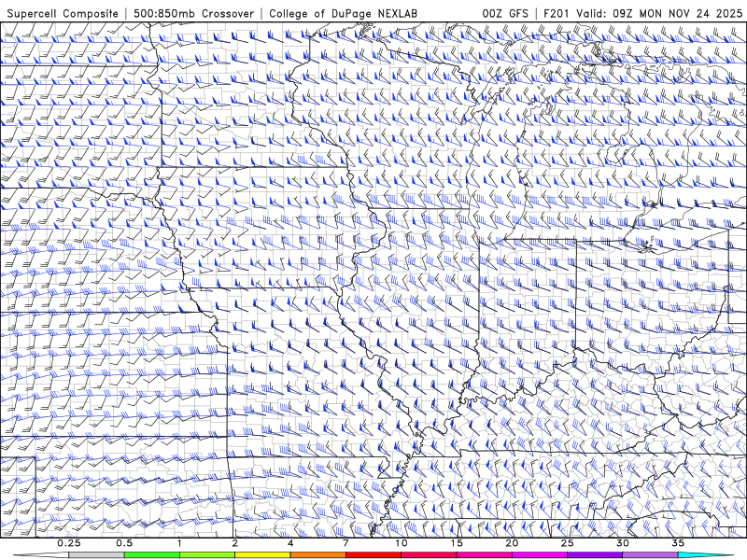Image resolution: width=747 pixels, height=560 pixels.
Task: Click the "F201 Valid: 09Z MON NOV 24 2025" text
Action: tap(643, 14)
